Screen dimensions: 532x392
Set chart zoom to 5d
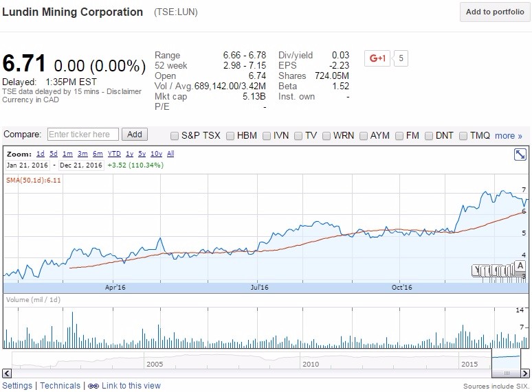[54, 154]
